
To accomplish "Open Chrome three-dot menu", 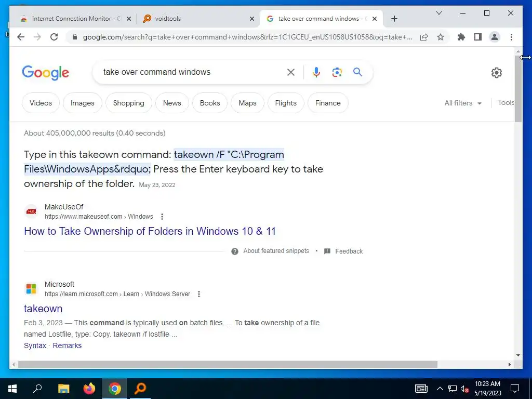I will (511, 37).
